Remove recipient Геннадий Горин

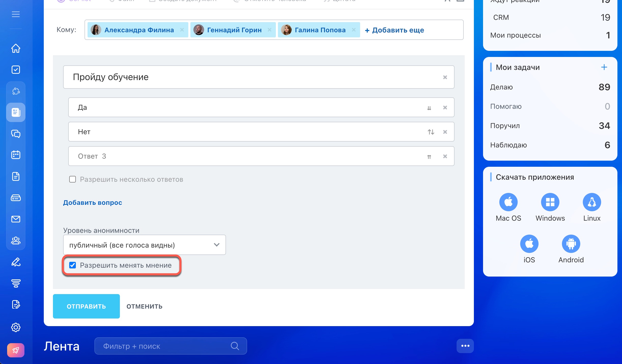[x=270, y=30]
